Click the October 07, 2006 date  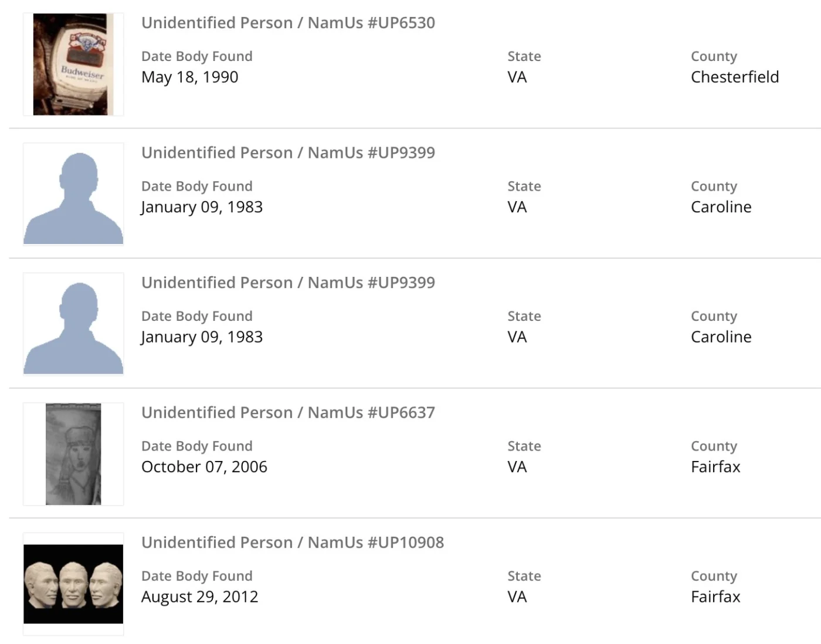pyautogui.click(x=204, y=467)
